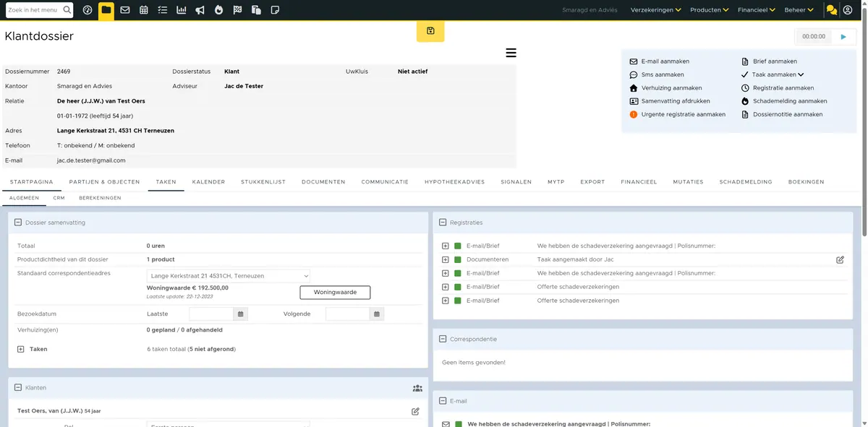Collapse the Registraties panel
Image resolution: width=868 pixels, height=427 pixels.
point(442,223)
